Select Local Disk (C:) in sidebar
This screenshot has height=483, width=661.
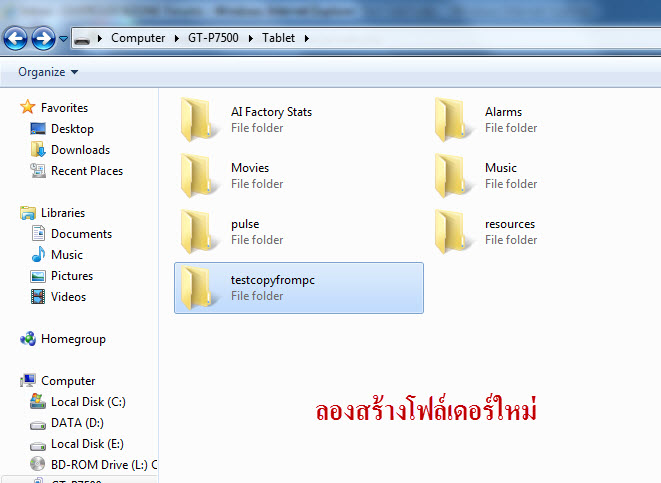pos(88,402)
